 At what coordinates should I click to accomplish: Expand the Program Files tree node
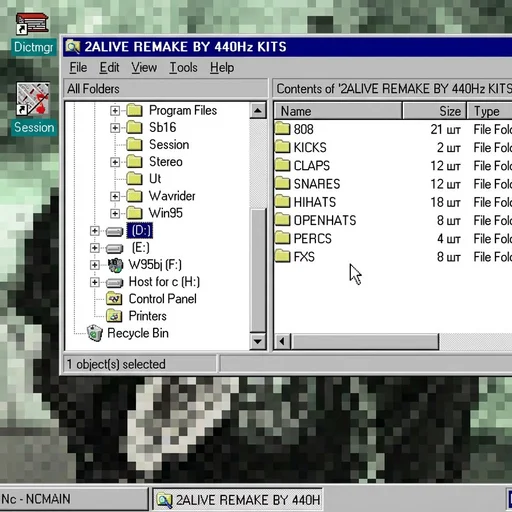coord(115,110)
